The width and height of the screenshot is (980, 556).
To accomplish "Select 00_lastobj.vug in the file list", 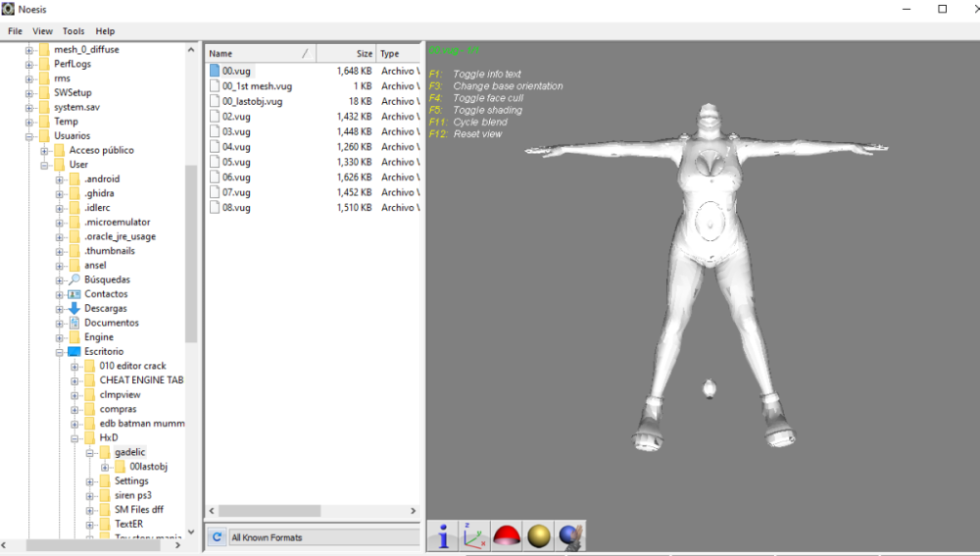I will click(253, 101).
